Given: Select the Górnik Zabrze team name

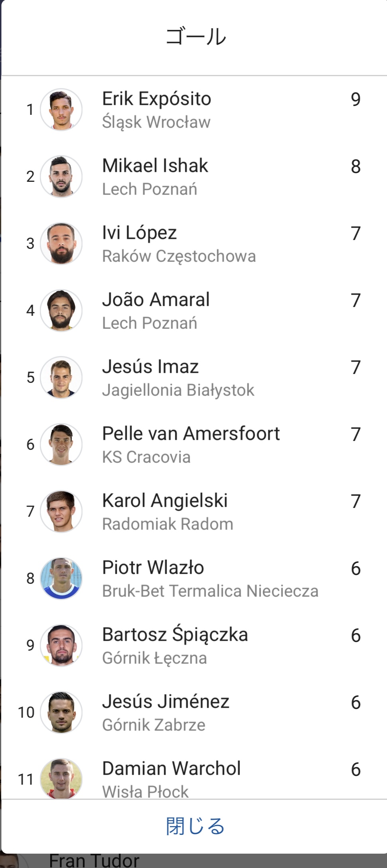Looking at the screenshot, I should click(153, 725).
